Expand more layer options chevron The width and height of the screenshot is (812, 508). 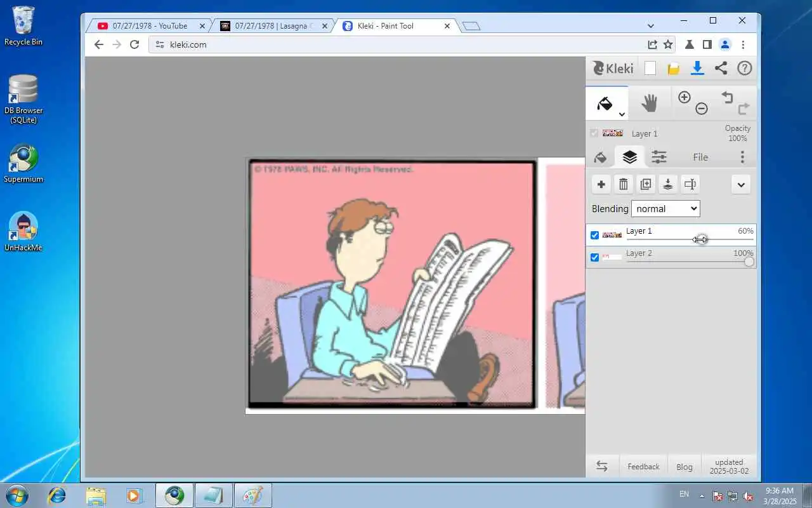click(x=741, y=184)
